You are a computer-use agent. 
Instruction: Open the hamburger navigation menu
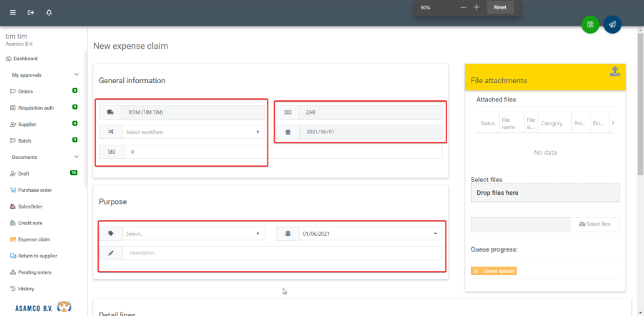pos(12,13)
